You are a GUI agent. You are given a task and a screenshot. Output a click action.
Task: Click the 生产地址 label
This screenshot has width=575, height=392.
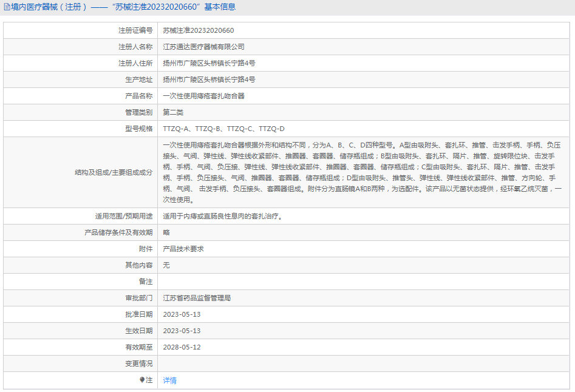(139, 79)
